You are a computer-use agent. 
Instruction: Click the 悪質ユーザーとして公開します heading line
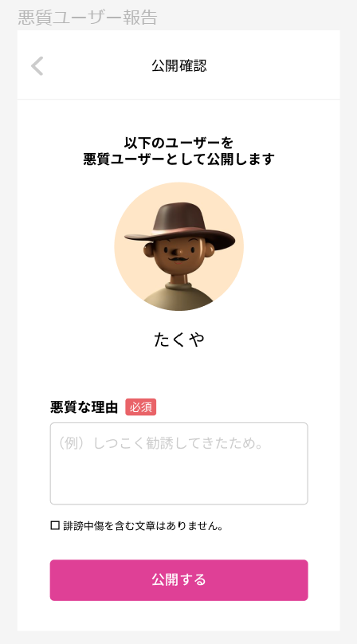178,159
